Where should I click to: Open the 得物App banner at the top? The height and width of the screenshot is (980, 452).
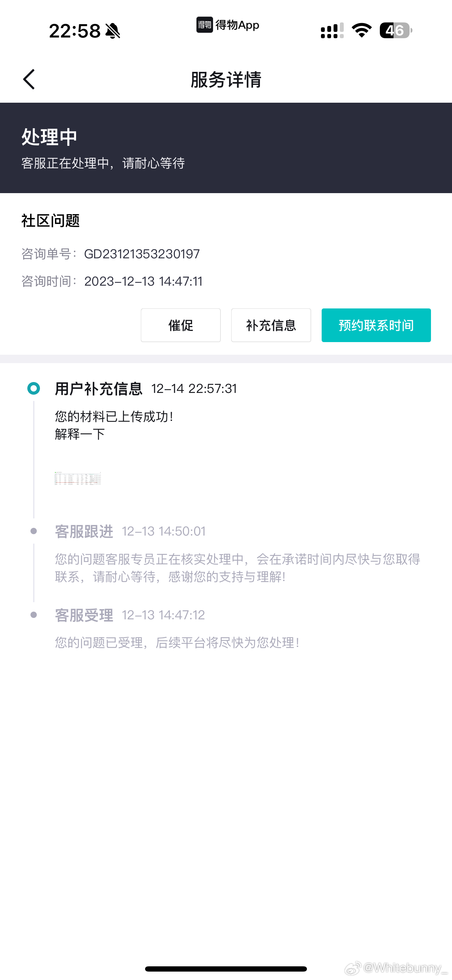(x=227, y=26)
